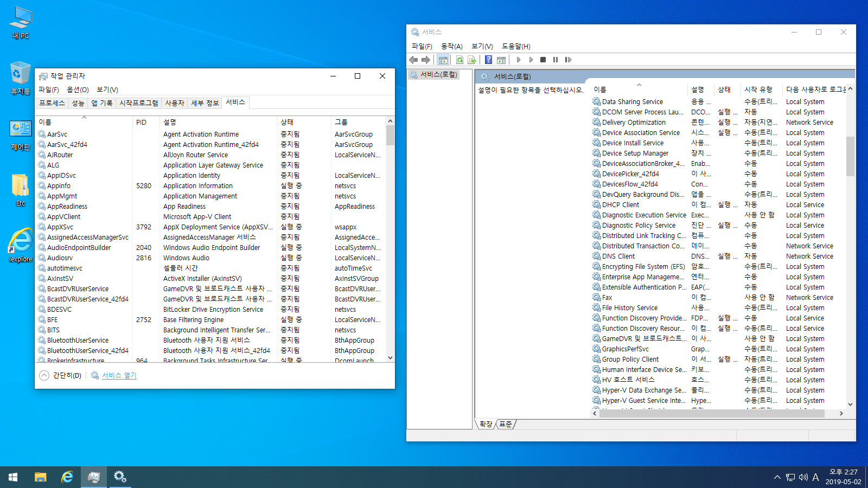
Task: Toggle action pane in Services toolbar
Action: (x=501, y=60)
